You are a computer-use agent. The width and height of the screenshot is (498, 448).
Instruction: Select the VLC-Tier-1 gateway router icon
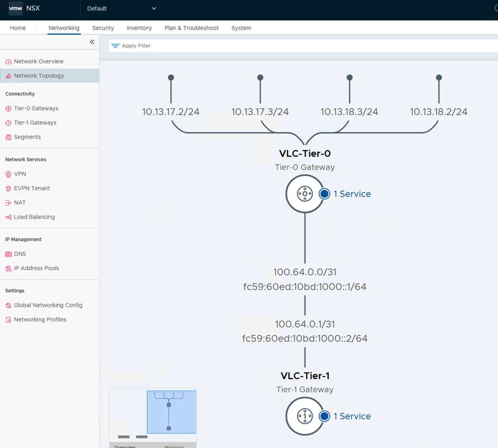pyautogui.click(x=305, y=416)
